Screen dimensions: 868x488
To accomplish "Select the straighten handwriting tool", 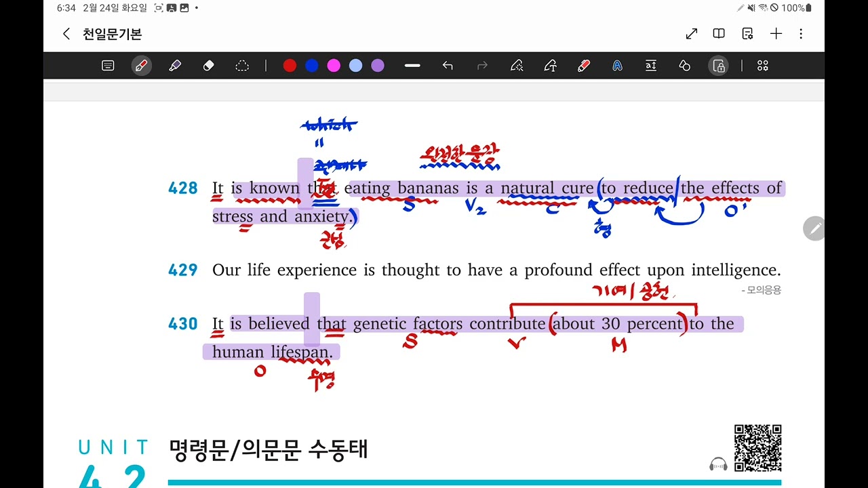I will pos(517,66).
